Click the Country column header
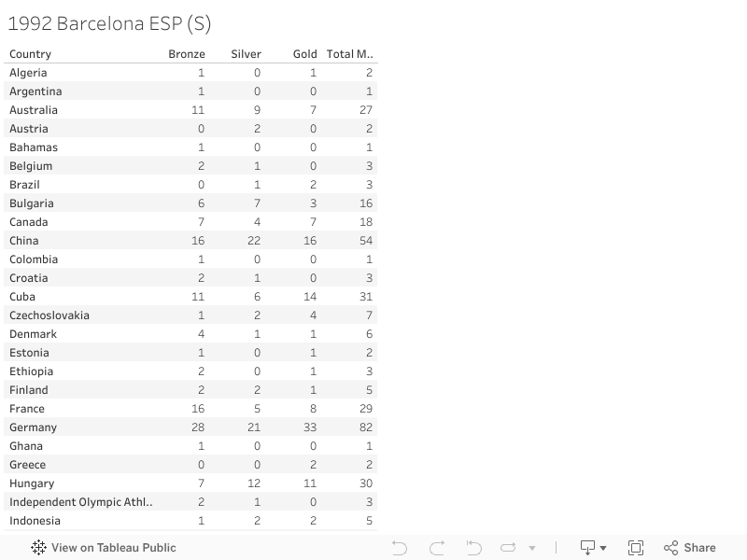 31,54
